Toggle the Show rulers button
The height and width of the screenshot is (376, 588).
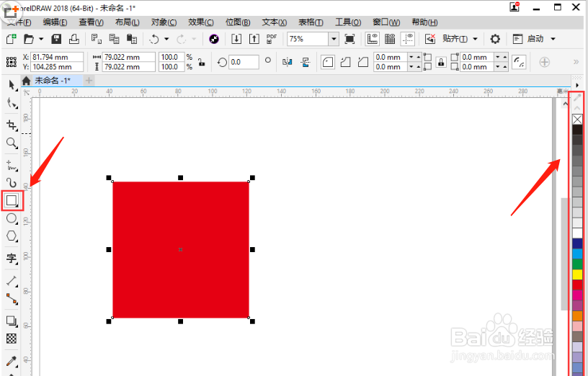tap(372, 39)
